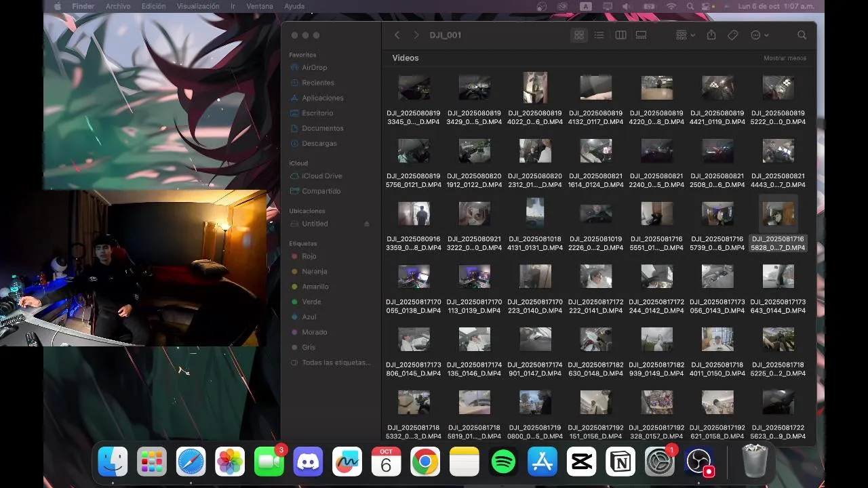
Task: Select video DJI_20250808193345 thumbnail
Action: (414, 87)
